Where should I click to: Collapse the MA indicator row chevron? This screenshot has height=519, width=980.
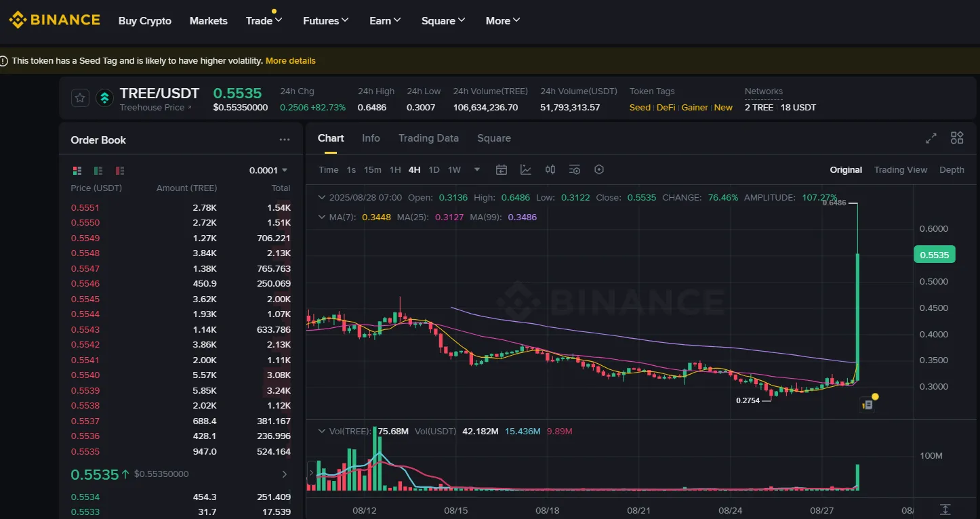[x=322, y=217]
